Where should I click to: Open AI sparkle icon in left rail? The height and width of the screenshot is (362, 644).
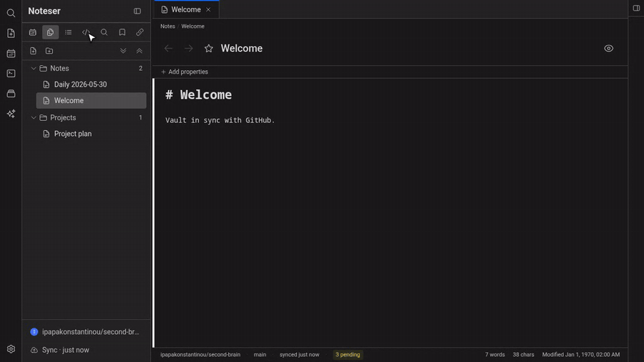(x=11, y=114)
